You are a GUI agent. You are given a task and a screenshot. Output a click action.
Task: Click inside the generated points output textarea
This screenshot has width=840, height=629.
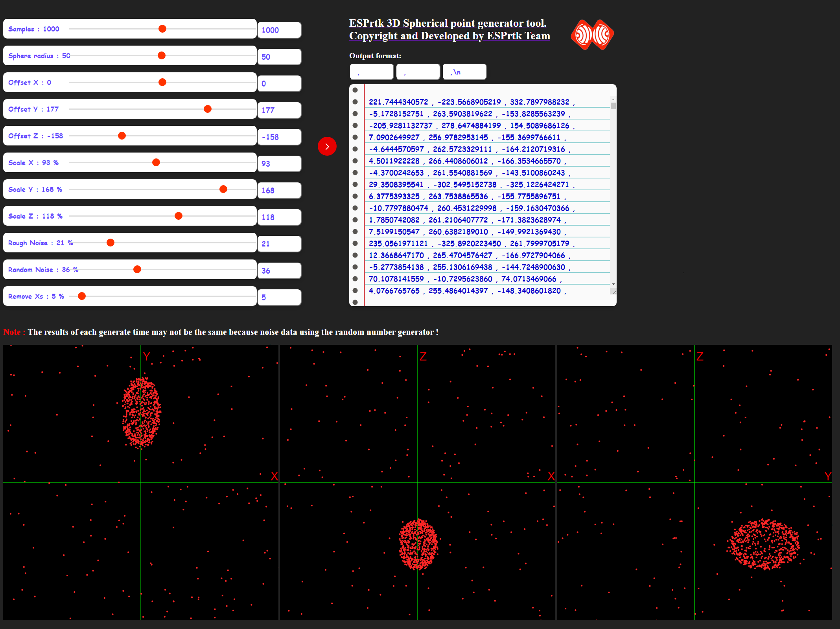coord(488,197)
